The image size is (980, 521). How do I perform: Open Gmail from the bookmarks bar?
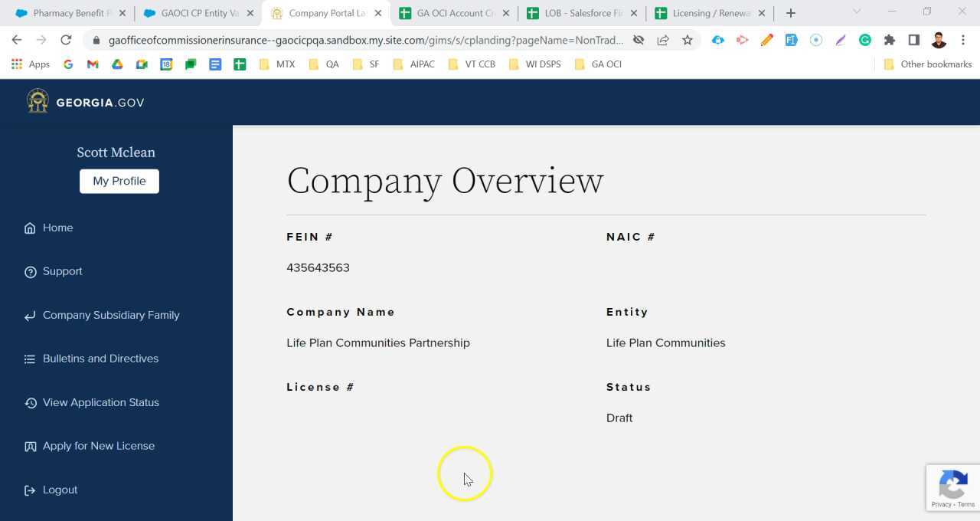point(92,64)
